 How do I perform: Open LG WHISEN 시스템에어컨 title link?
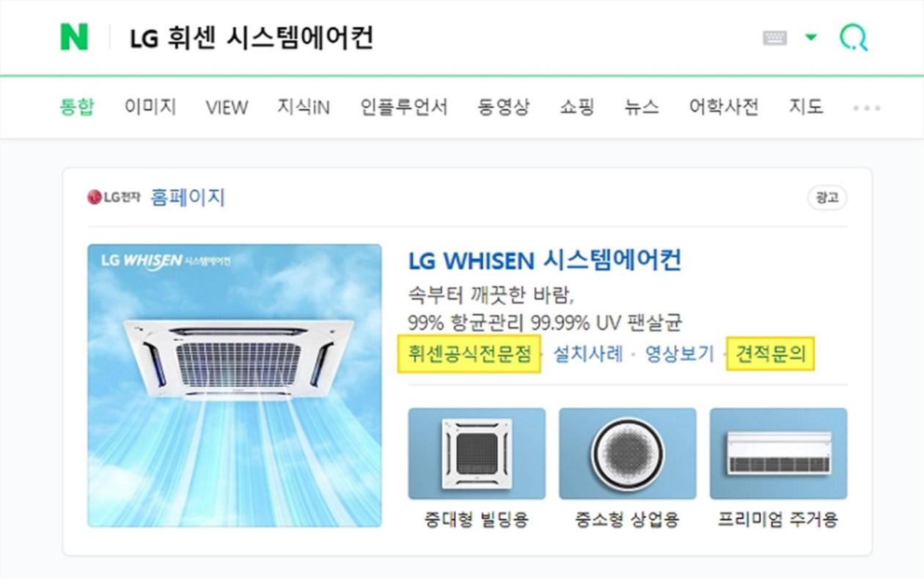[545, 259]
